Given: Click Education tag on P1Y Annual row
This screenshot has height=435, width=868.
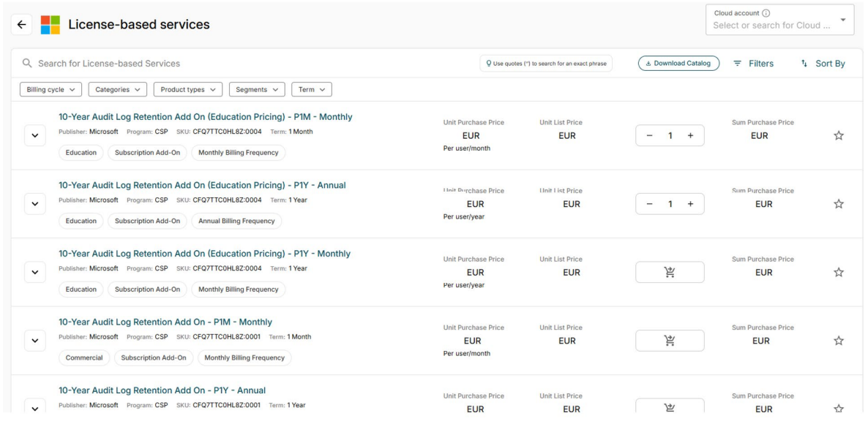Looking at the screenshot, I should 81,221.
